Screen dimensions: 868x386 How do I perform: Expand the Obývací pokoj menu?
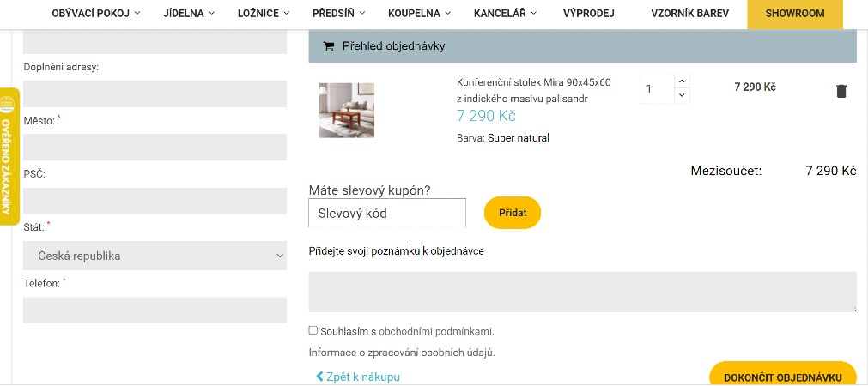pyautogui.click(x=96, y=14)
